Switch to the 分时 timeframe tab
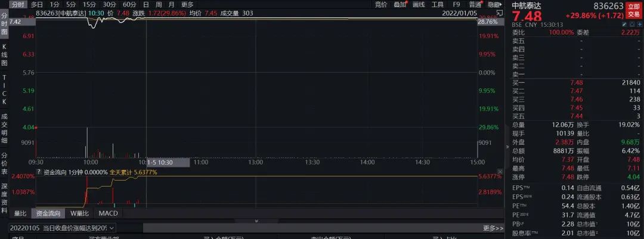This screenshot has width=644, height=239. coord(18,5)
